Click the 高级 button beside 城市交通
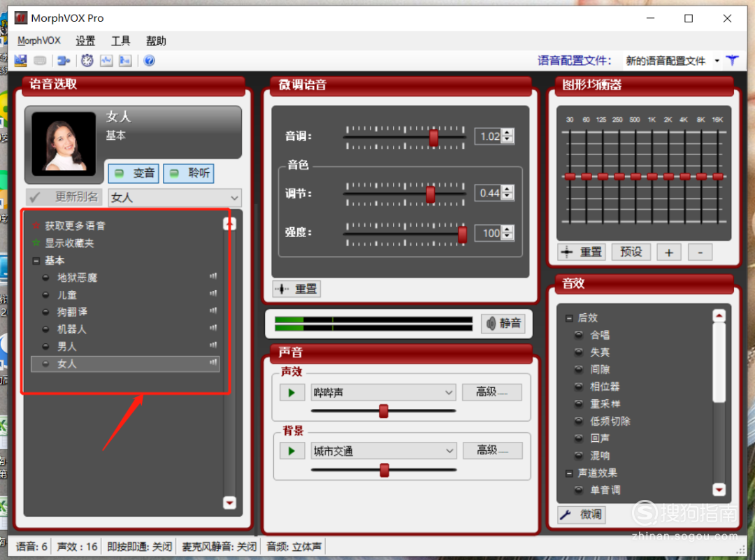 [493, 451]
